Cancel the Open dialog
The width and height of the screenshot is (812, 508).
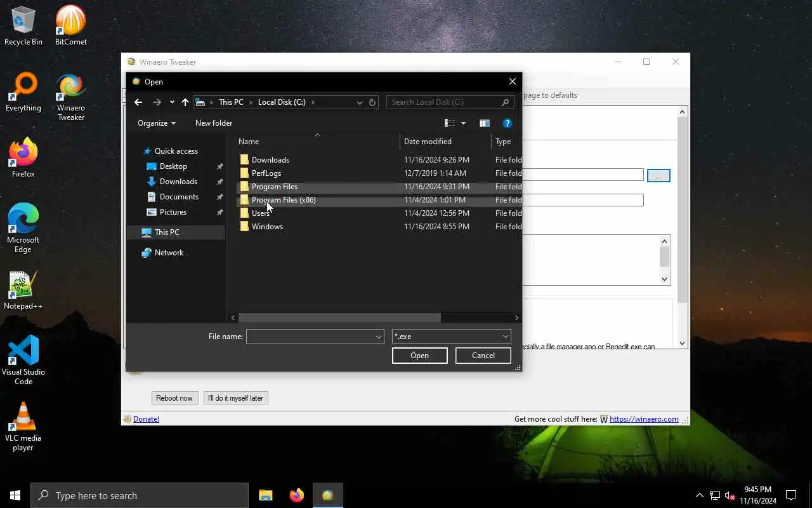pos(483,356)
